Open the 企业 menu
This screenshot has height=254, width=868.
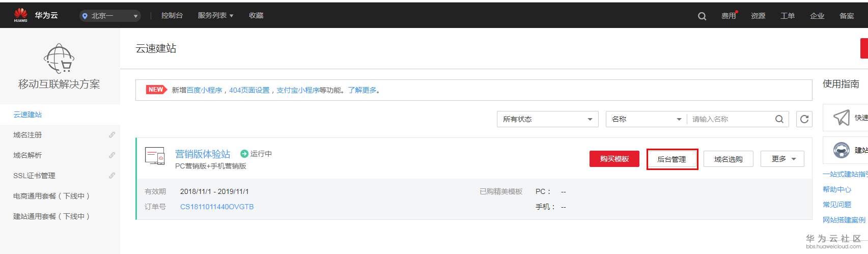point(817,16)
